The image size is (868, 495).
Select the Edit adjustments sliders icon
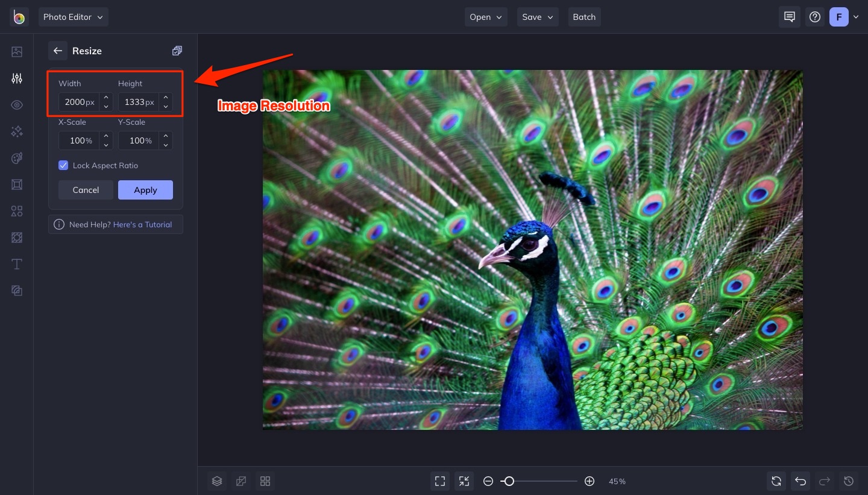pos(17,78)
